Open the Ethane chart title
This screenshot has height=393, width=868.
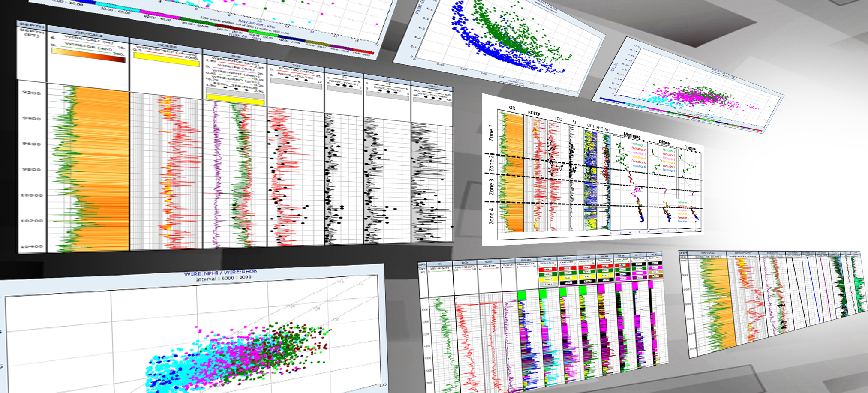pos(664,142)
